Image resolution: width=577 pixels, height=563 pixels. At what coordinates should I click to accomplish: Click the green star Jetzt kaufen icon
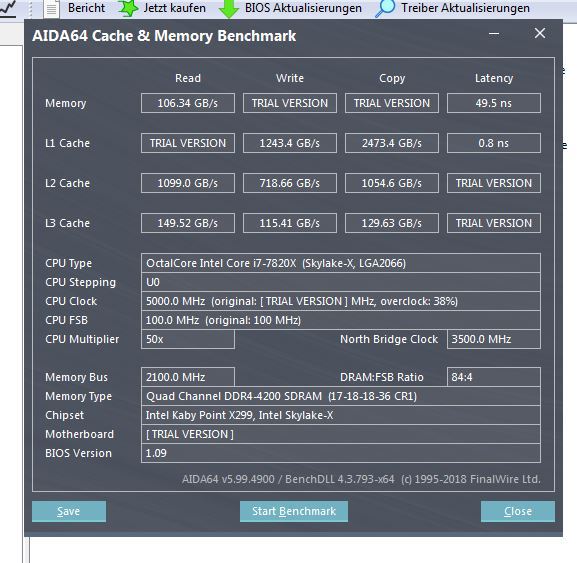click(128, 8)
